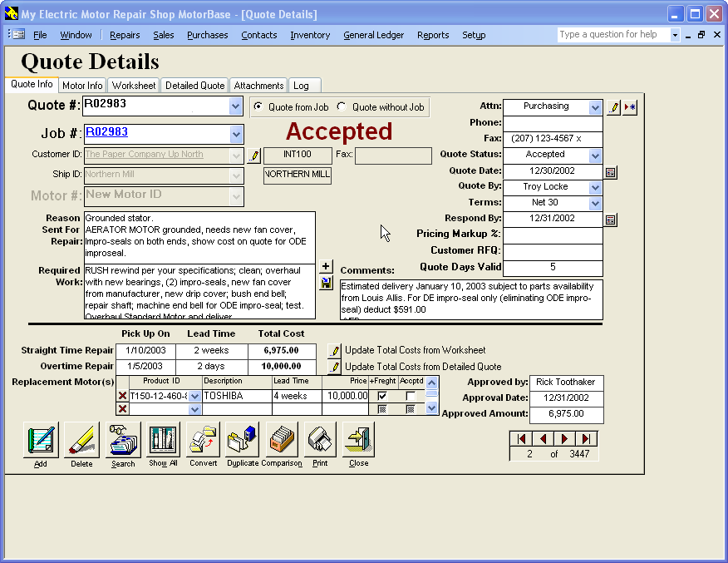Click the Print printer icon
The width and height of the screenshot is (728, 563).
pos(320,440)
